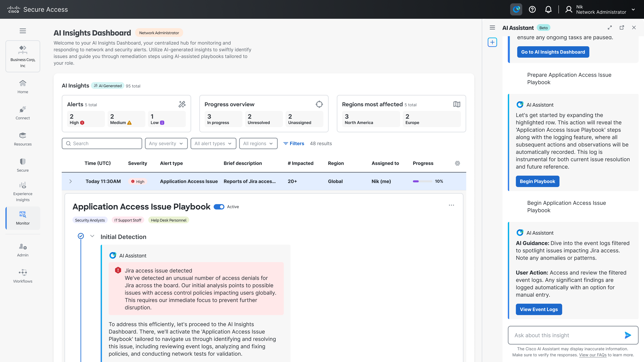Open Connect in sidebar

(23, 113)
